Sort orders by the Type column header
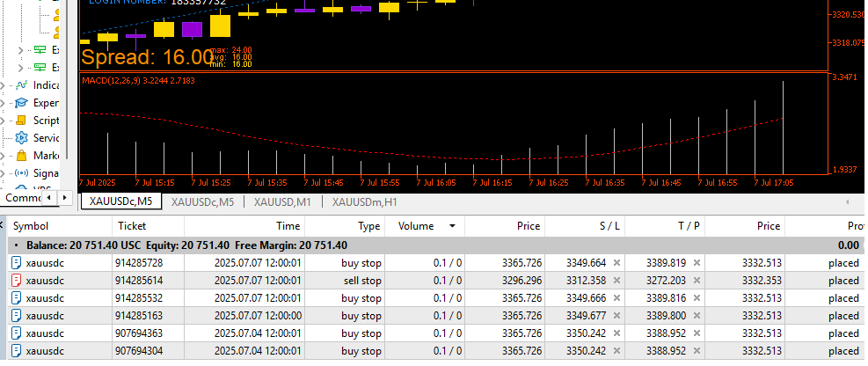The image size is (868, 366). tap(345, 226)
